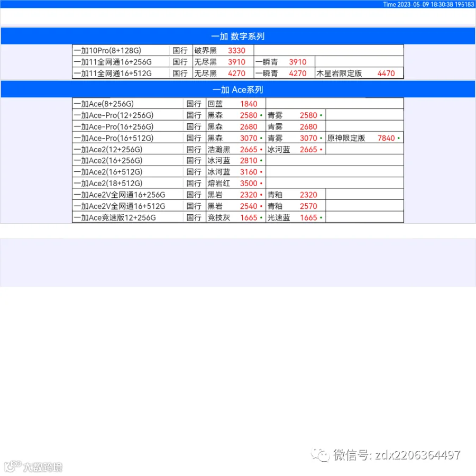Click 国行 cell in 一加10Pro row
The image size is (476, 476).
coord(181,50)
